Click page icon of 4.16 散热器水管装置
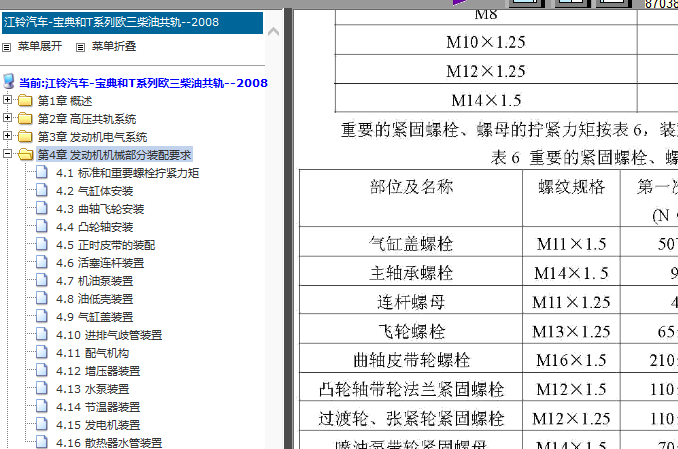678x449 pixels. [42, 442]
